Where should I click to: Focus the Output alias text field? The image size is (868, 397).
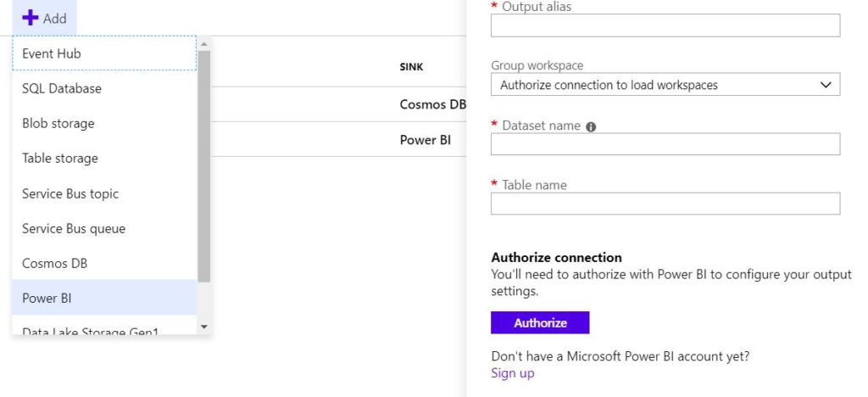pos(665,25)
